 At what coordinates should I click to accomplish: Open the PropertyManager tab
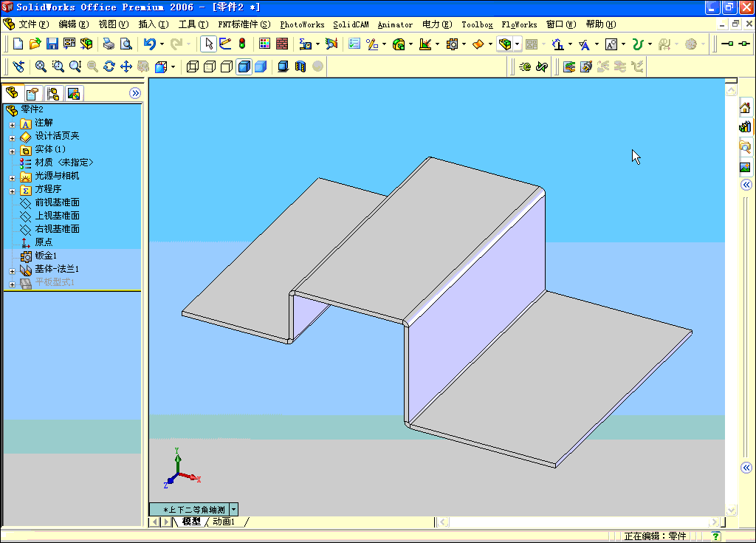pos(32,93)
